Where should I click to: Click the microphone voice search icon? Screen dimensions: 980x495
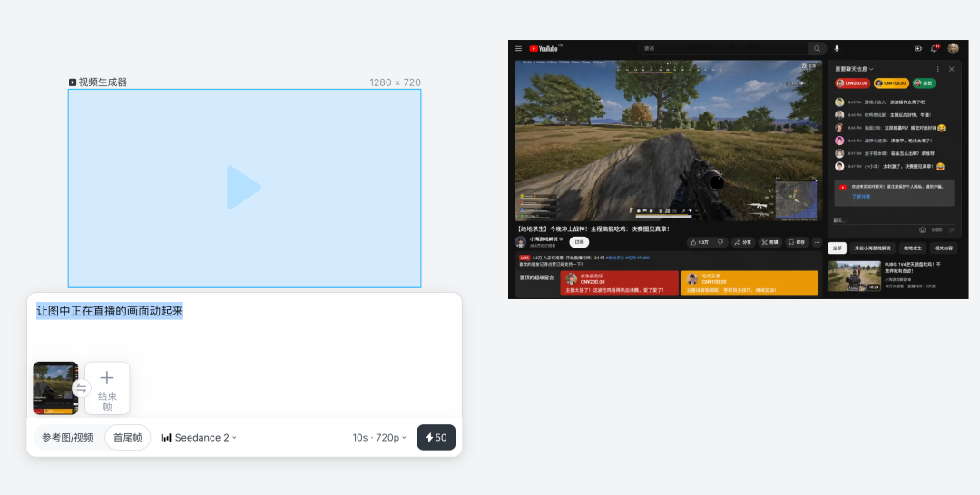point(837,49)
